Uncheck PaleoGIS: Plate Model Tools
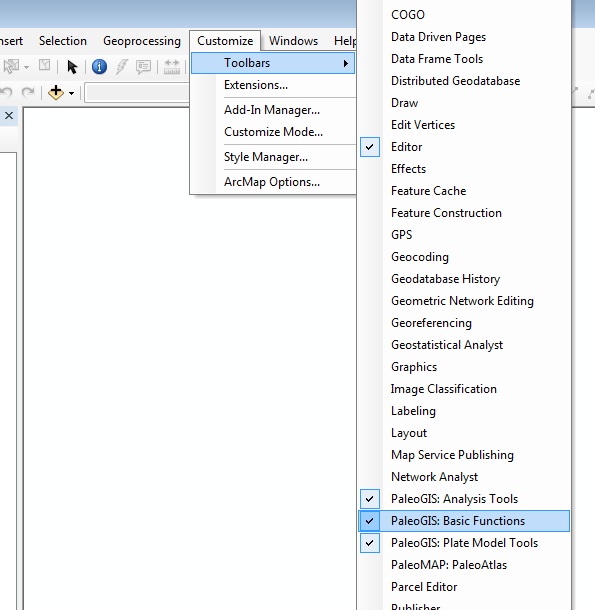This screenshot has height=610, width=595. [464, 543]
